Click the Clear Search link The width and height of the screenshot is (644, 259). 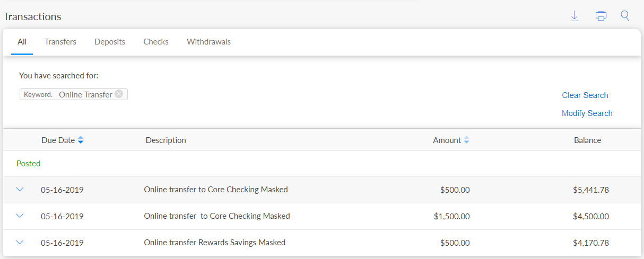585,95
